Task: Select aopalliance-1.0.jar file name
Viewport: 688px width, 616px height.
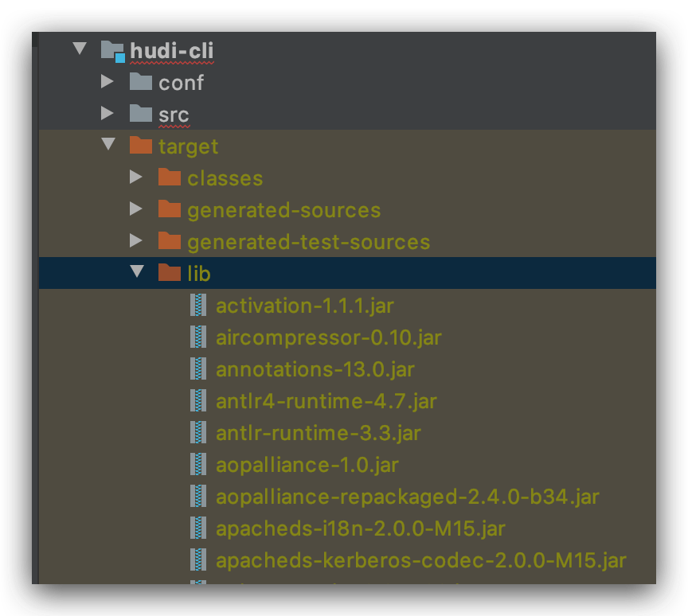Action: 307,465
